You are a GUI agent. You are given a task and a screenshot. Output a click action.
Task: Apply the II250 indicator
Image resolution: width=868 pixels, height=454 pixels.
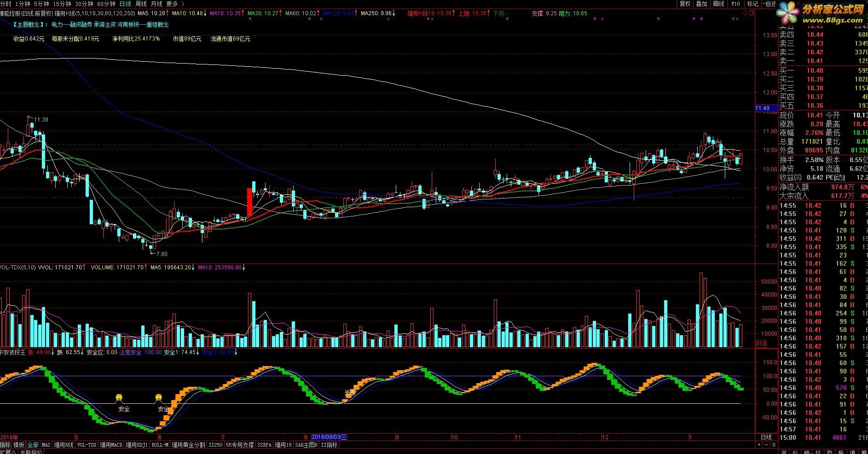pos(215,445)
